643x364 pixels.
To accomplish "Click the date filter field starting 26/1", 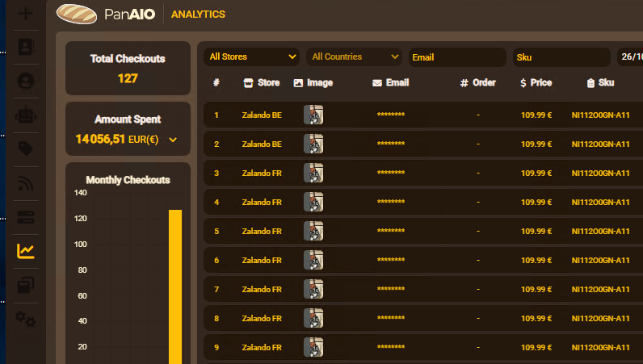I will (x=630, y=57).
